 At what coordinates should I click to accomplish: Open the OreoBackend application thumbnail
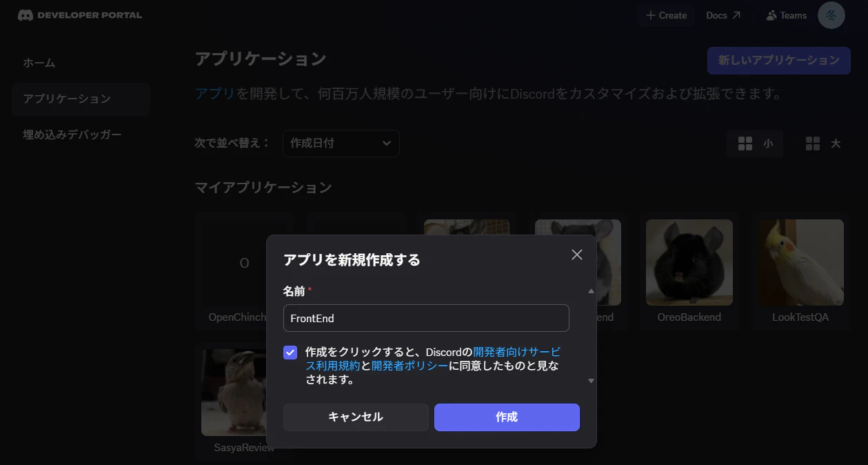coord(689,262)
